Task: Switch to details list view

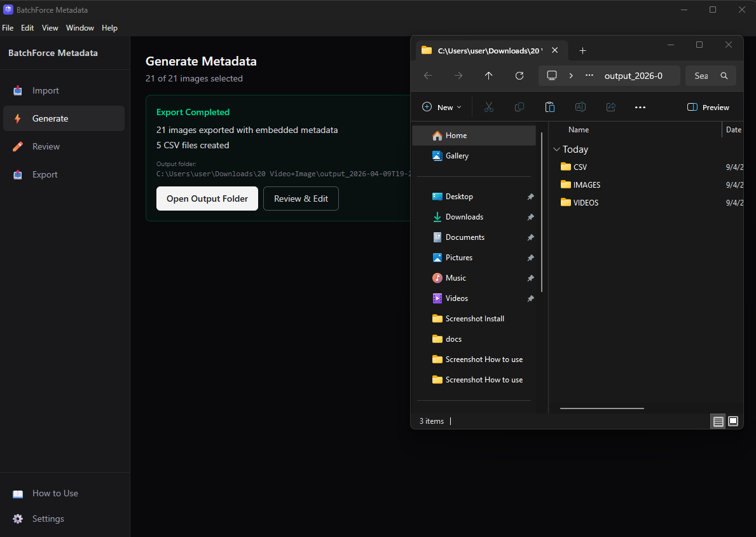Action: tap(718, 421)
